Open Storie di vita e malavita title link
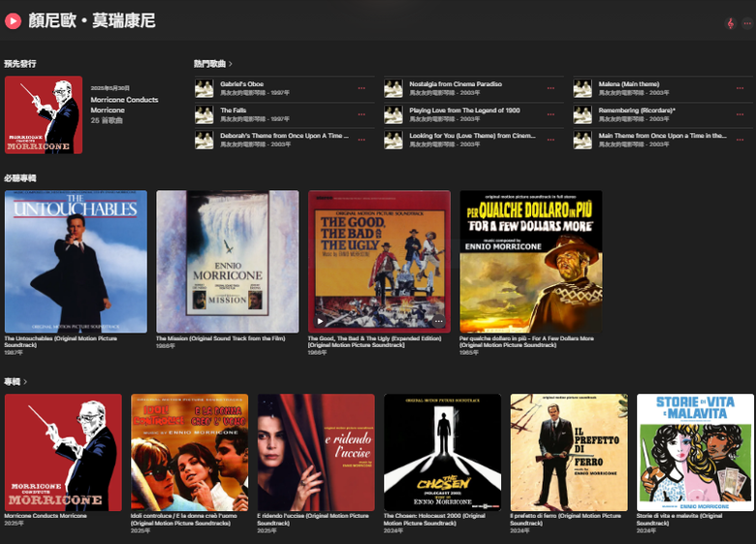Screen dimensions: 756x544 coord(679,519)
